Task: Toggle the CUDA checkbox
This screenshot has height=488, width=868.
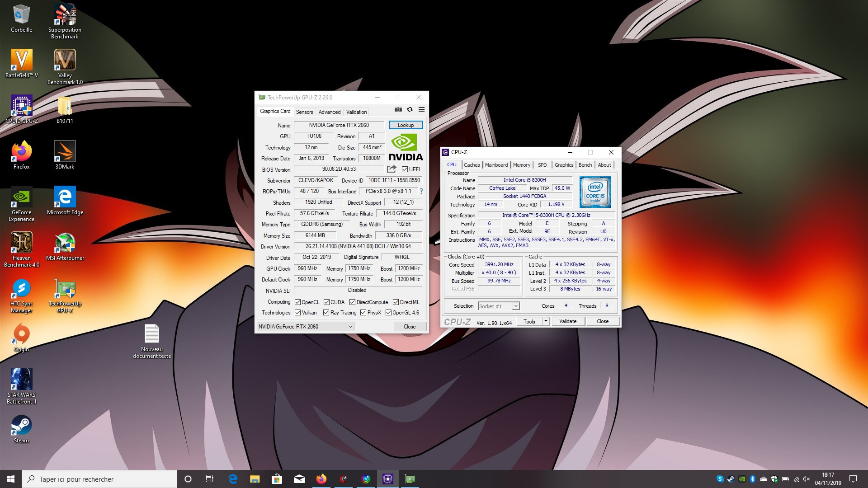Action: point(326,302)
